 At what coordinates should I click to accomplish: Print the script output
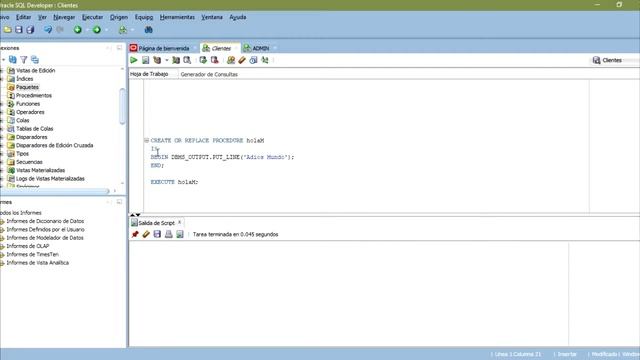point(168,234)
